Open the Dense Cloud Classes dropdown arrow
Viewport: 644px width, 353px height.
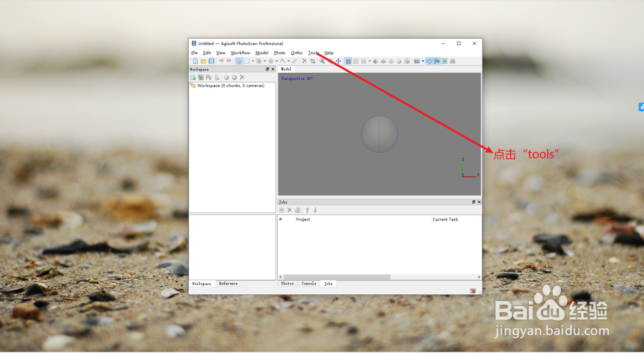click(x=370, y=61)
